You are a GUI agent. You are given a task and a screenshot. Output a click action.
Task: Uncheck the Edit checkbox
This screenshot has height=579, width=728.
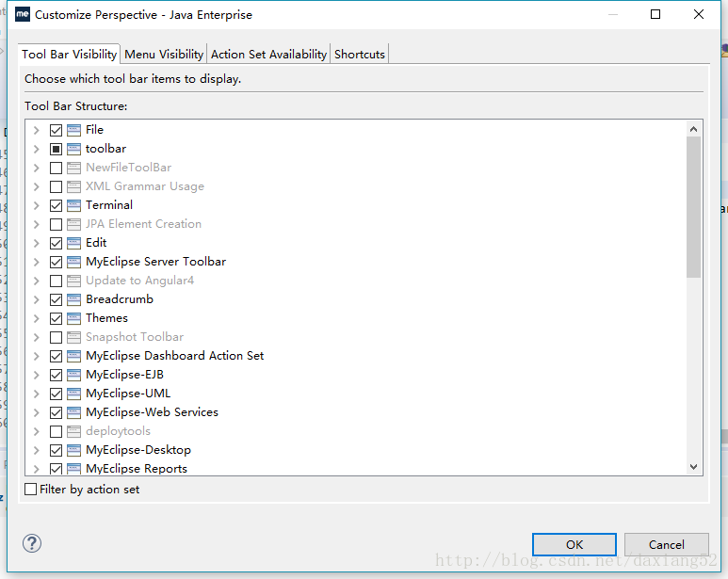pyautogui.click(x=56, y=243)
